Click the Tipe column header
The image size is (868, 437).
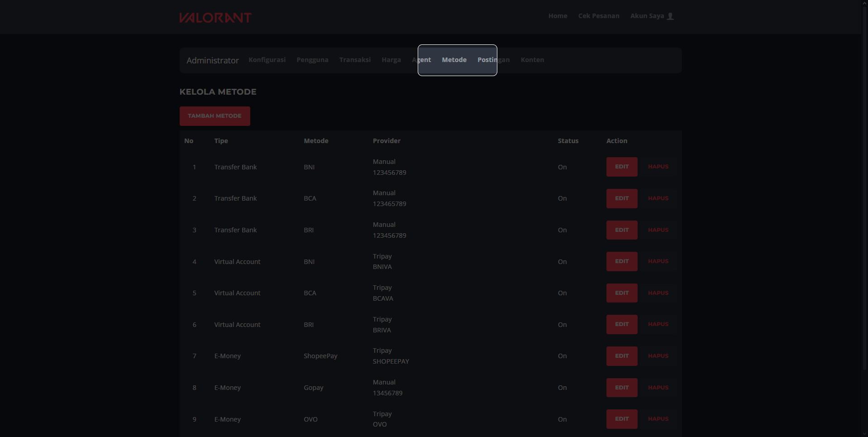(221, 141)
